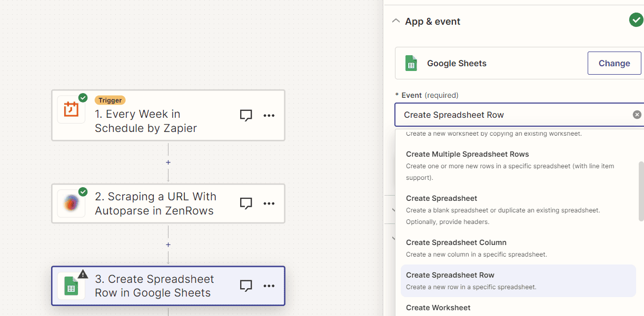
Task: Select Create Multiple Spreadsheet Rows option
Action: [518, 166]
